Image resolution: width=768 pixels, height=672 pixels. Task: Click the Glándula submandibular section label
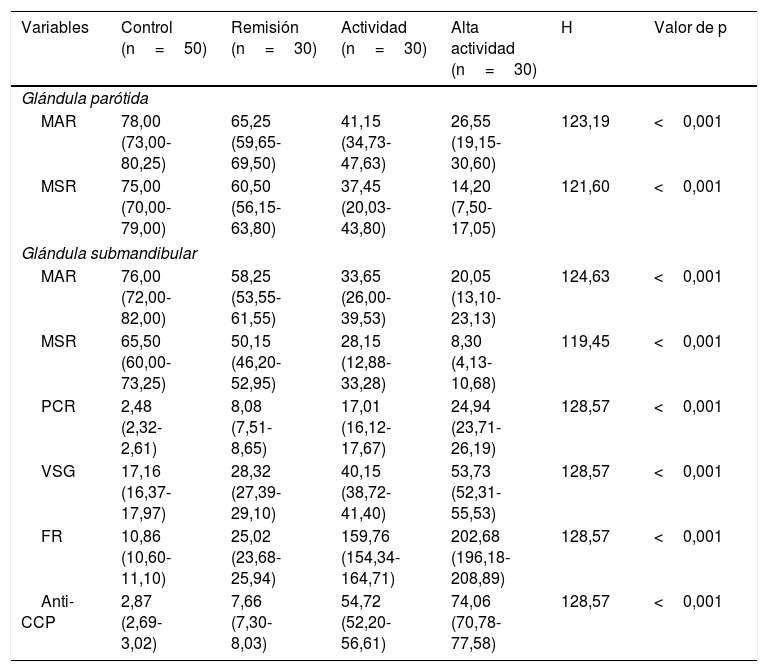[x=109, y=253]
